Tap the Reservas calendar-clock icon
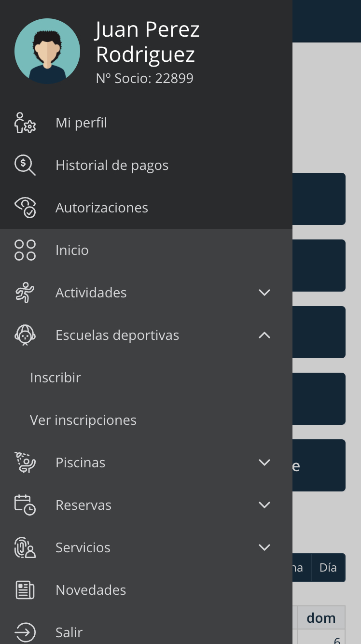 tap(25, 505)
